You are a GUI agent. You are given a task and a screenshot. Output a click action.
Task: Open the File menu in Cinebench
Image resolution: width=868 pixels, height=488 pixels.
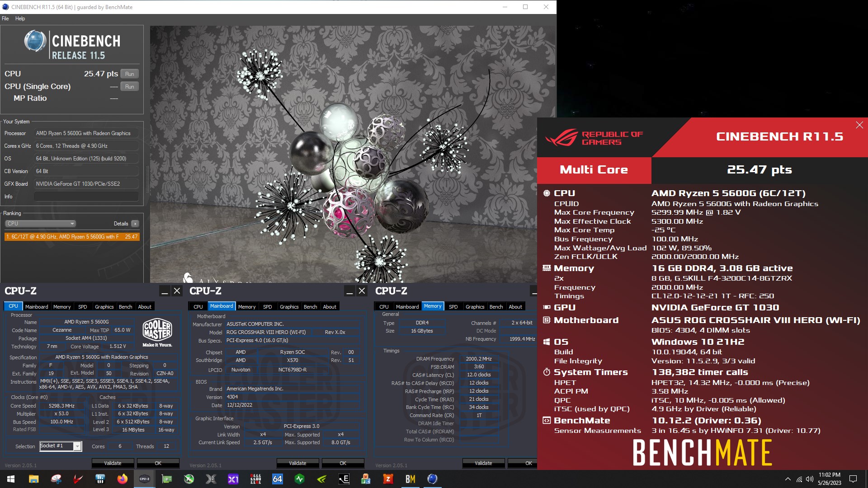pyautogui.click(x=5, y=19)
